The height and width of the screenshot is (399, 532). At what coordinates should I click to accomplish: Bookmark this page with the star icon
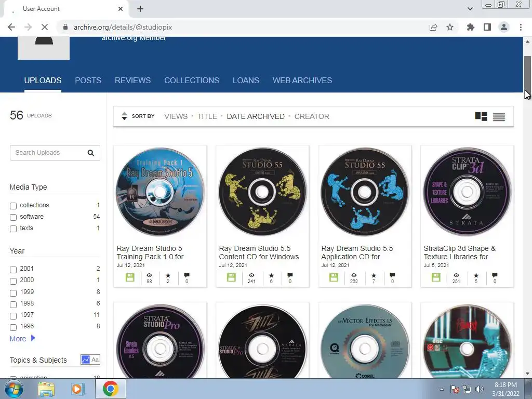(450, 27)
